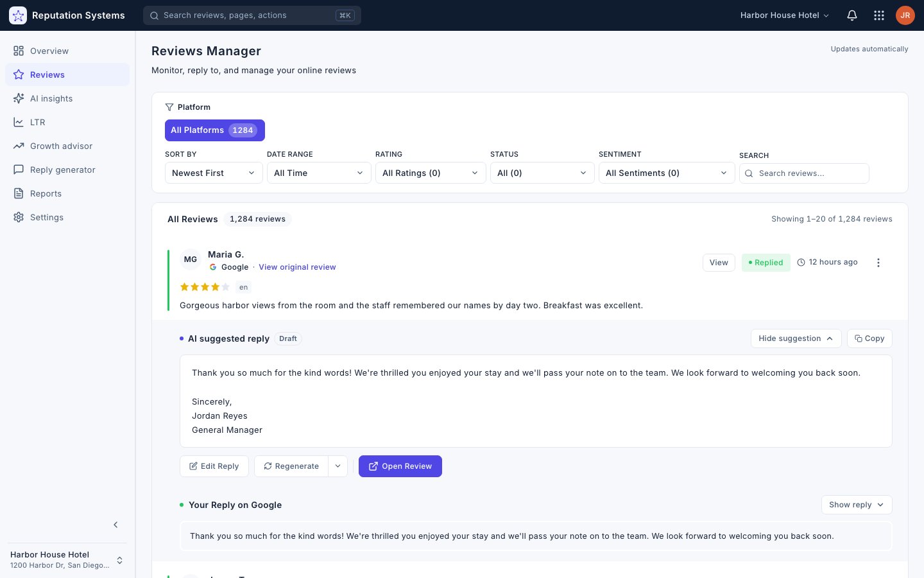Regenerate the AI suggested reply
This screenshot has height=578, width=924.
click(291, 466)
